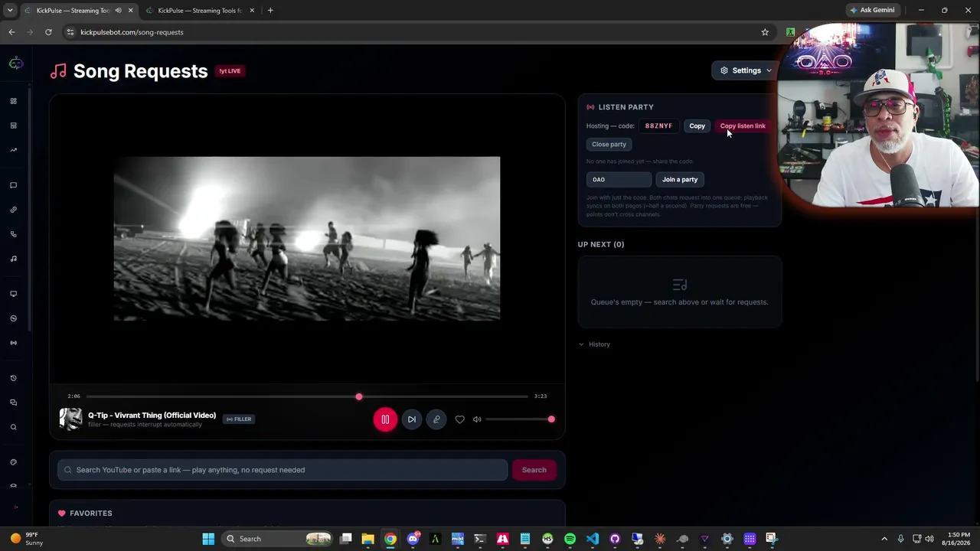This screenshot has width=980, height=551.
Task: Click the YouTube search input field
Action: [283, 470]
